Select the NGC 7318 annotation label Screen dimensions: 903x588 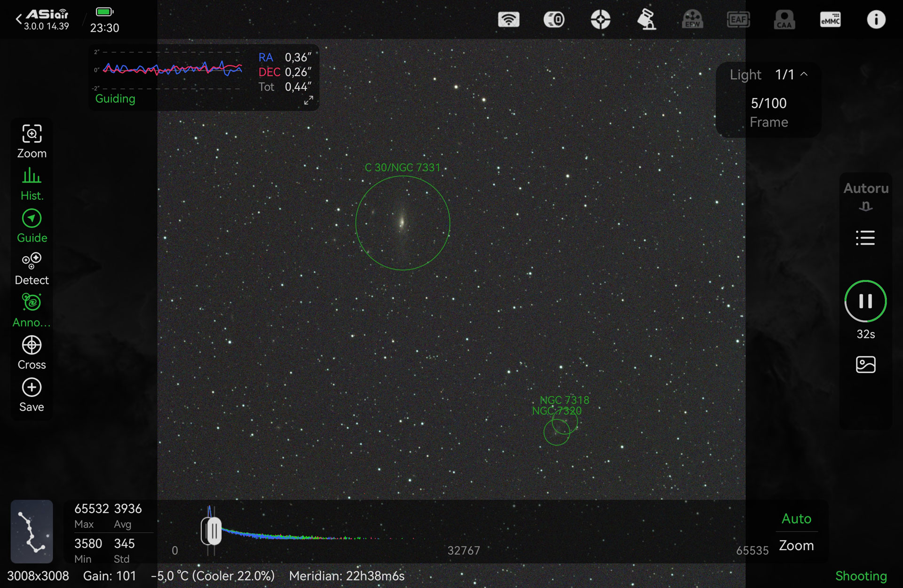564,400
